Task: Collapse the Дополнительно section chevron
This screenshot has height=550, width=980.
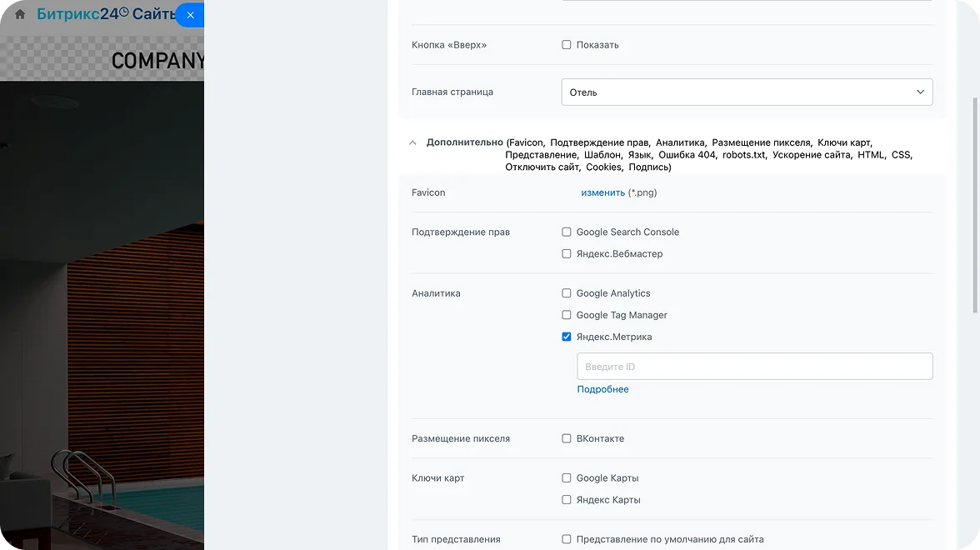Action: tap(412, 143)
